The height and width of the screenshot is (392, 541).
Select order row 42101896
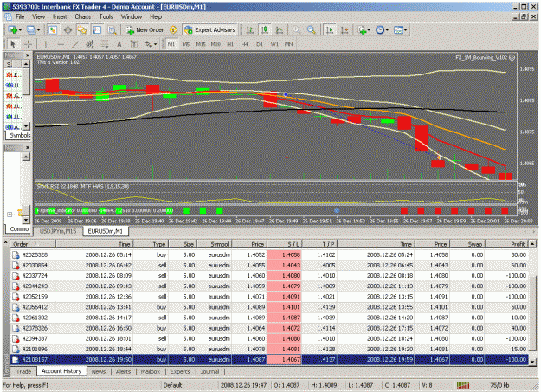[x=269, y=350]
